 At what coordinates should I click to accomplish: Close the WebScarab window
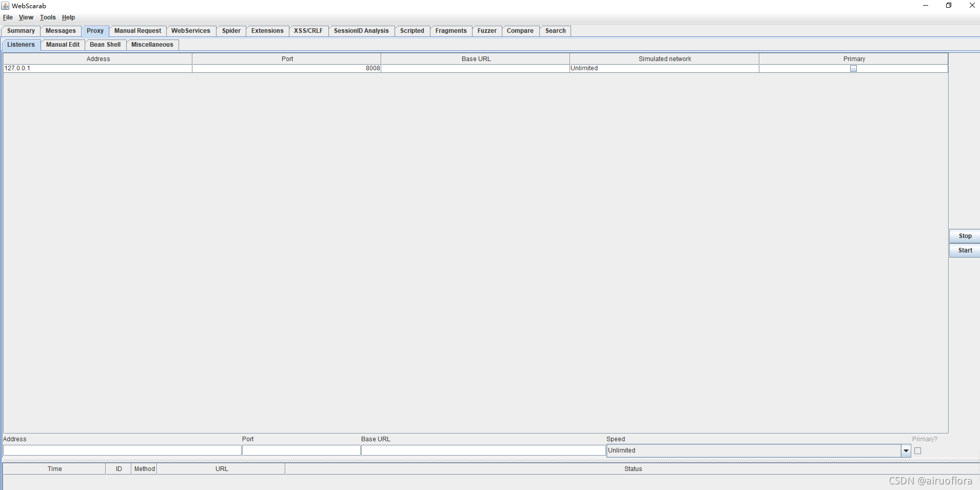coord(971,6)
